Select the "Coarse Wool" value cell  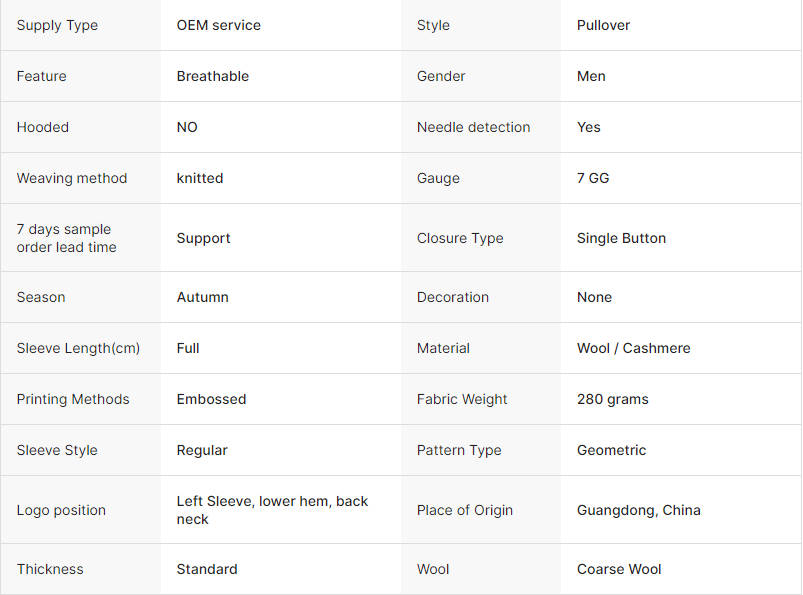click(x=619, y=569)
